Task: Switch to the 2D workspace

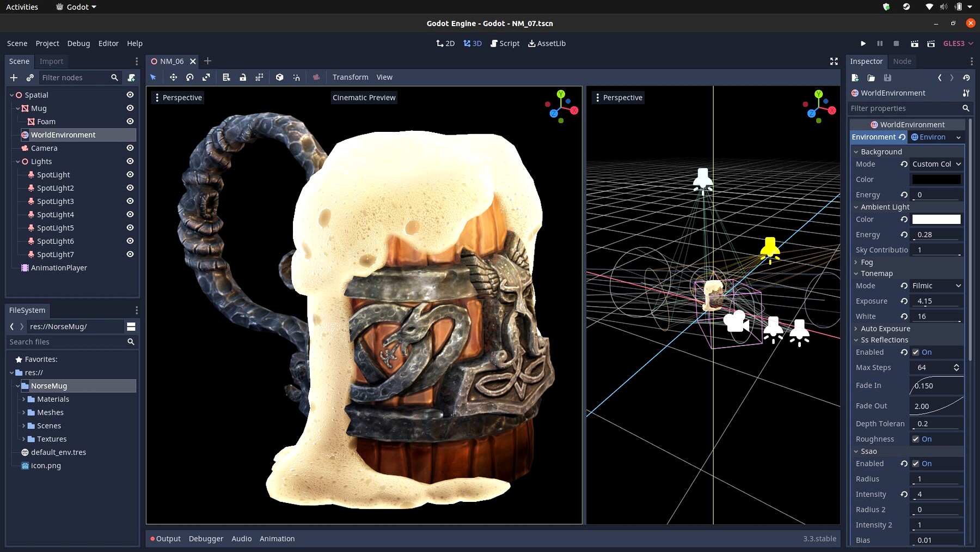Action: [445, 44]
